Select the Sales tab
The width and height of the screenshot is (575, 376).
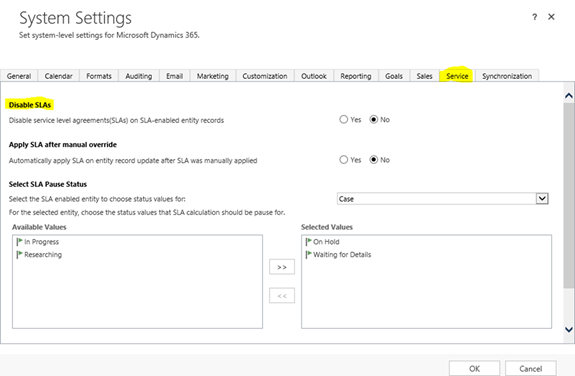[x=424, y=76]
